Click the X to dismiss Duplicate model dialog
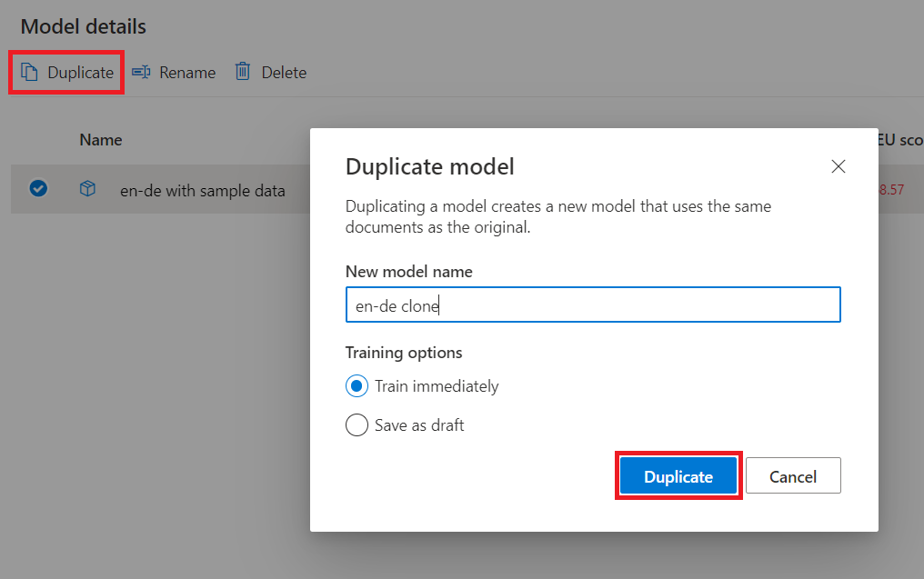 tap(838, 166)
